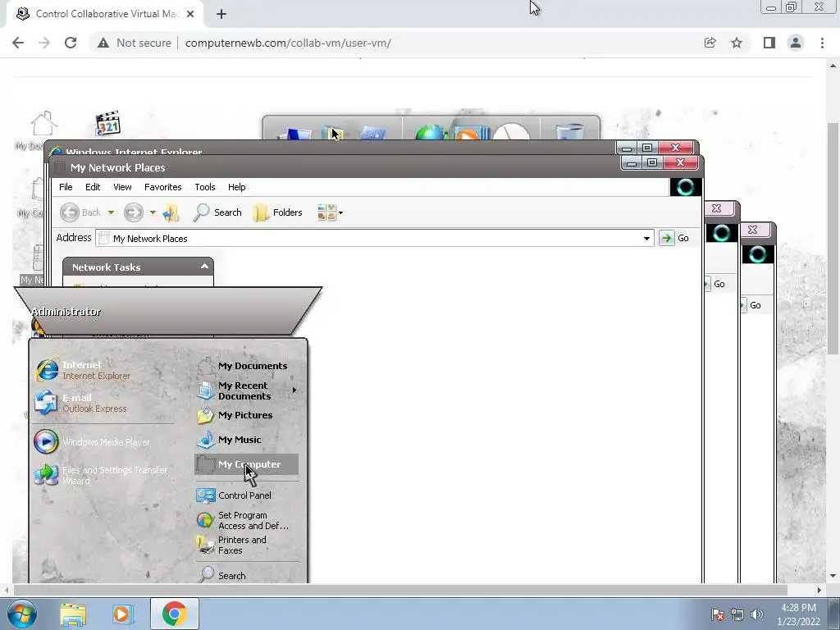Open Printers and Faxes entry
Image resolution: width=840 pixels, height=630 pixels.
[231, 546]
